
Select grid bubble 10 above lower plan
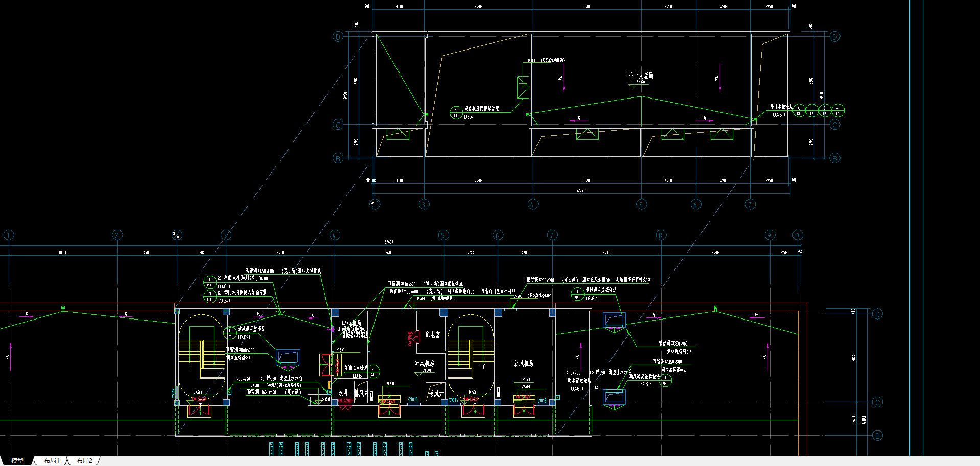coord(797,235)
